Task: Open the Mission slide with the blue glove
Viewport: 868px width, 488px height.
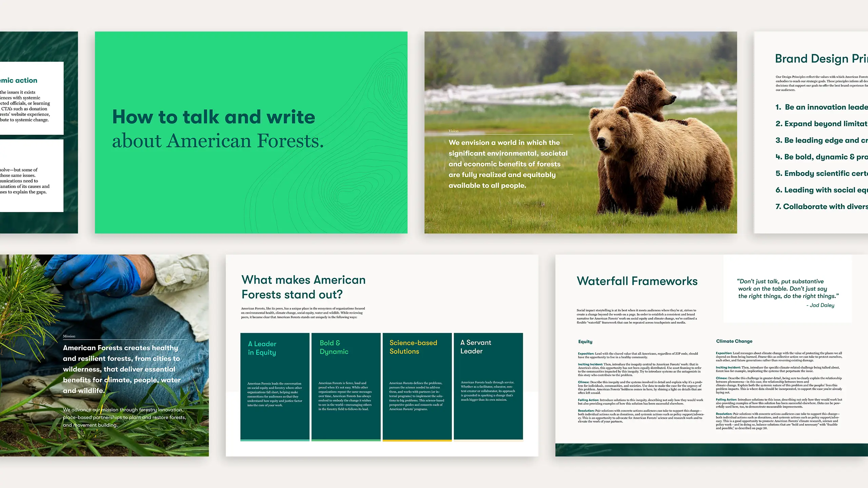Action: tap(104, 355)
